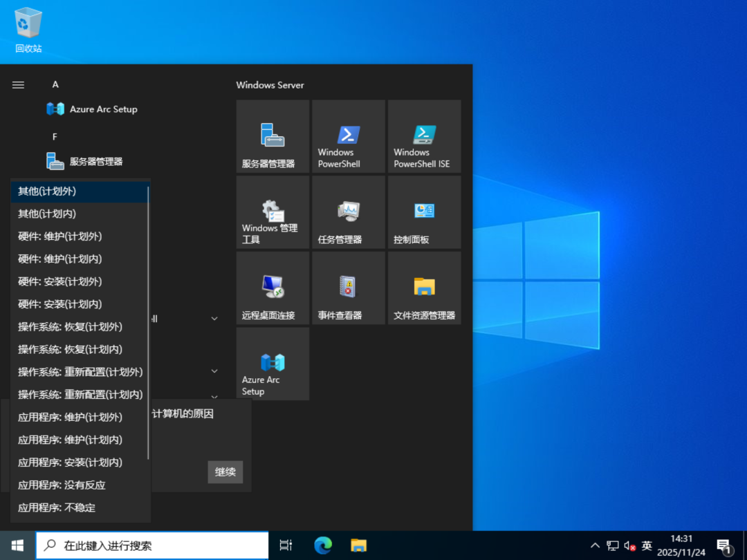The width and height of the screenshot is (747, 560).
Task: Select 应用程序: 维护(计划外)
Action: pos(80,418)
